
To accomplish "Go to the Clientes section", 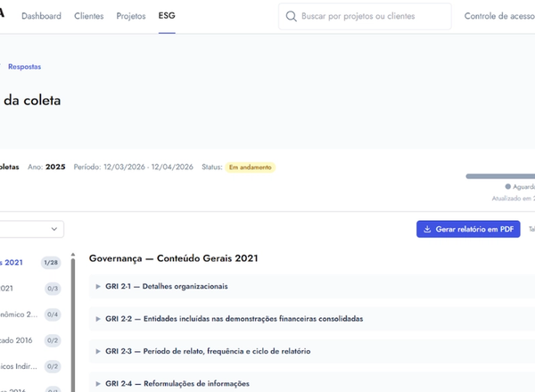I will (x=88, y=16).
